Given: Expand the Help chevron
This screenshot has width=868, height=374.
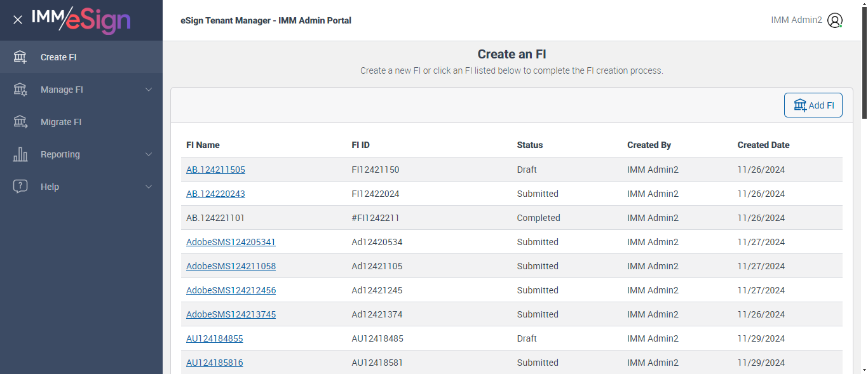Looking at the screenshot, I should (149, 187).
